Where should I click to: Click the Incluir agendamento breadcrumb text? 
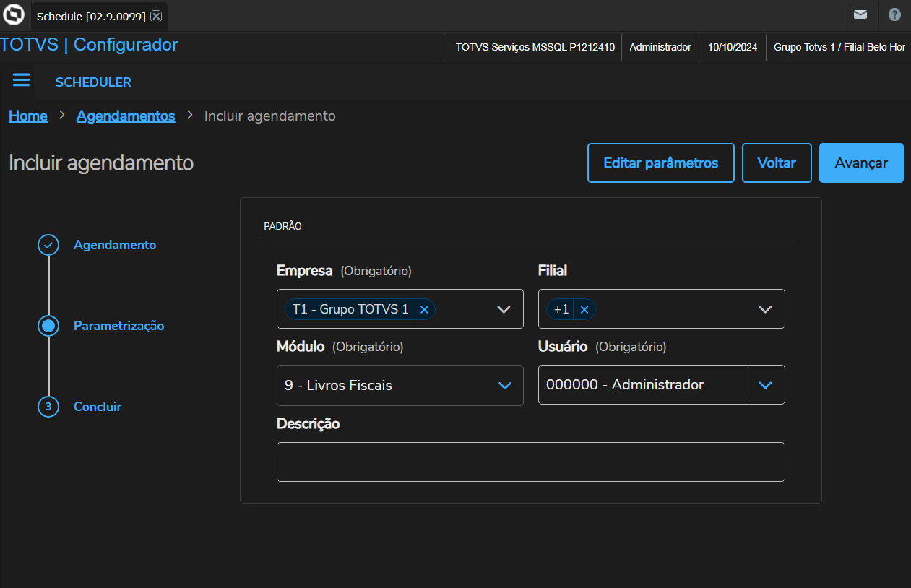click(270, 116)
